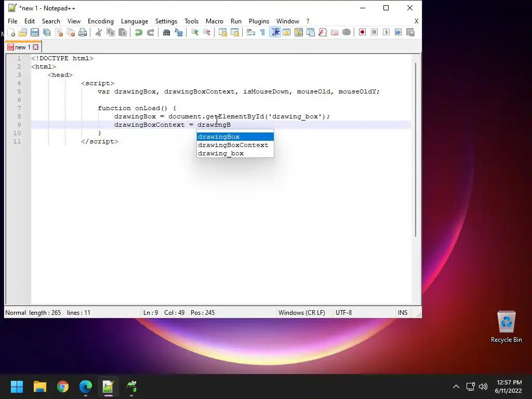Viewport: 532px width, 399px height.
Task: Open the Search menu
Action: (x=51, y=21)
